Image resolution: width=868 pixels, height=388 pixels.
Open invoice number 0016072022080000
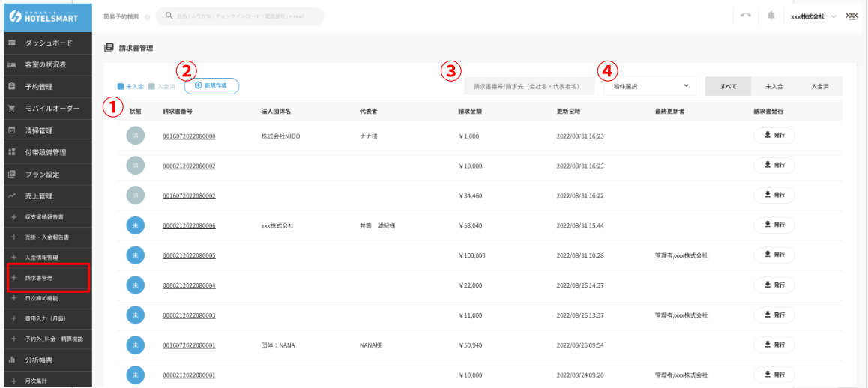pos(189,136)
